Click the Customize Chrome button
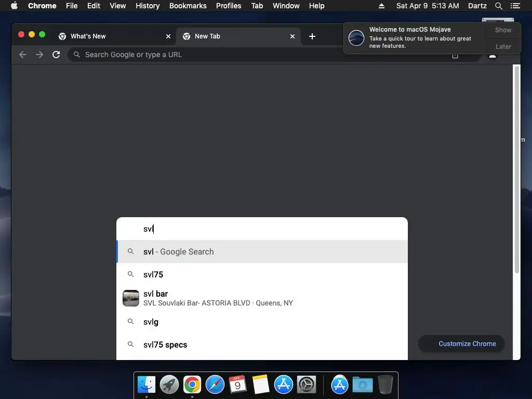The width and height of the screenshot is (532, 399). pyautogui.click(x=461, y=344)
